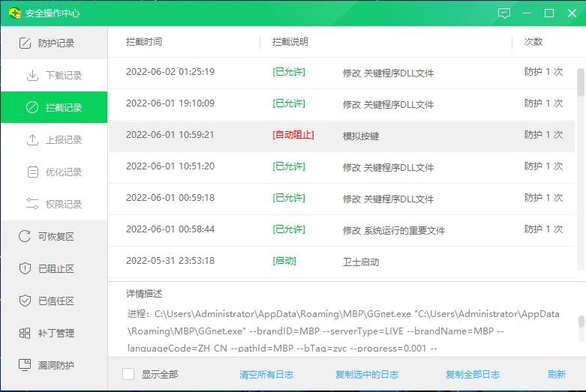Select the 自动阻止 模拟按键 log row
This screenshot has width=586, height=392.
341,136
